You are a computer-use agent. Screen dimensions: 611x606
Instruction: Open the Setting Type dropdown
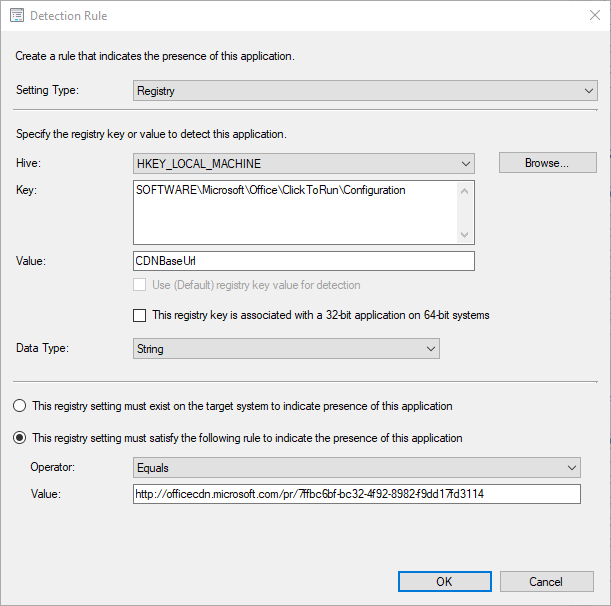365,90
